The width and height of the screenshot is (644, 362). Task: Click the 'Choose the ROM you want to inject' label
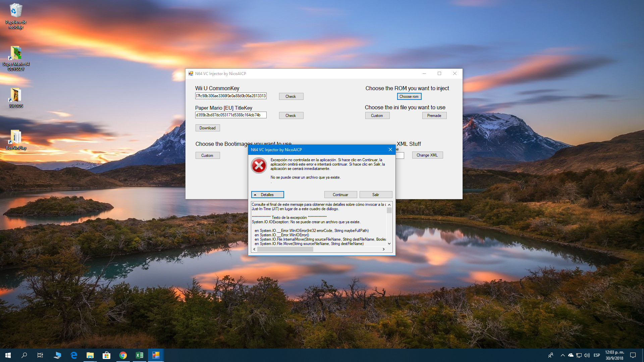[407, 88]
